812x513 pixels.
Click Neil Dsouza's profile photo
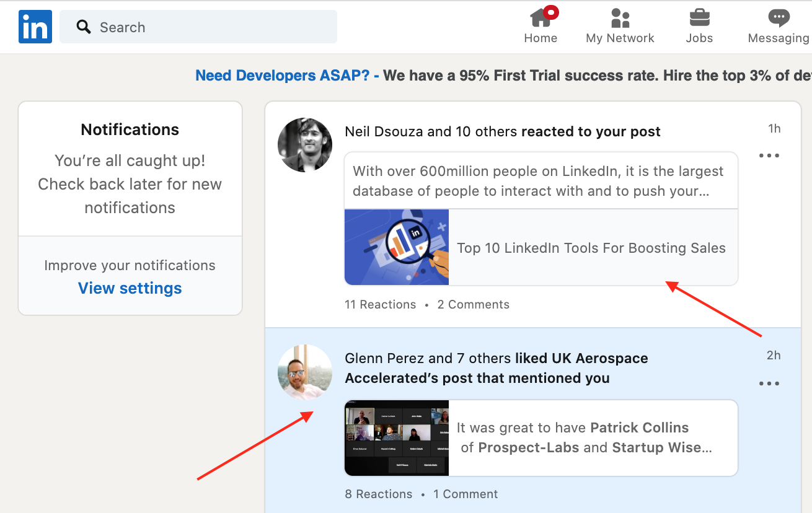coord(305,145)
